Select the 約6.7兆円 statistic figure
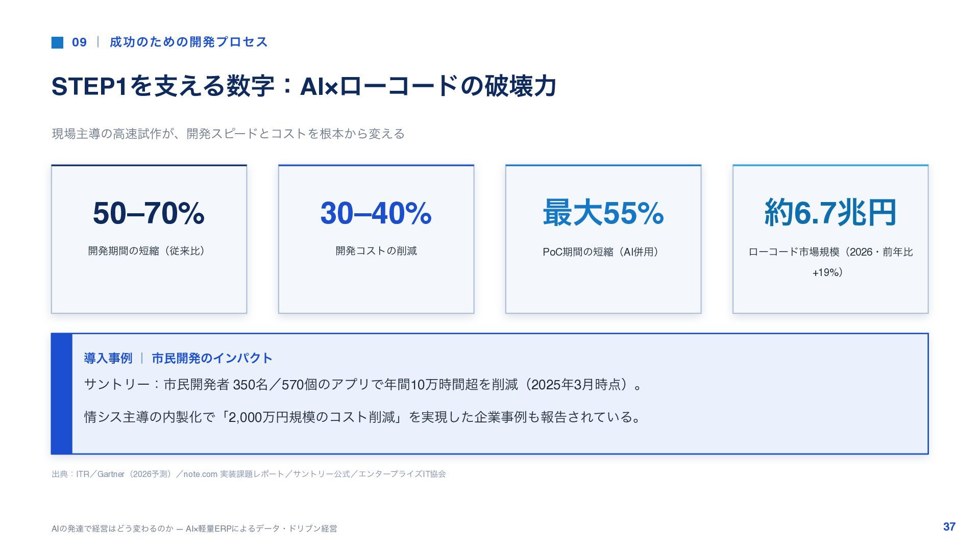The height and width of the screenshot is (551, 980). click(x=830, y=212)
